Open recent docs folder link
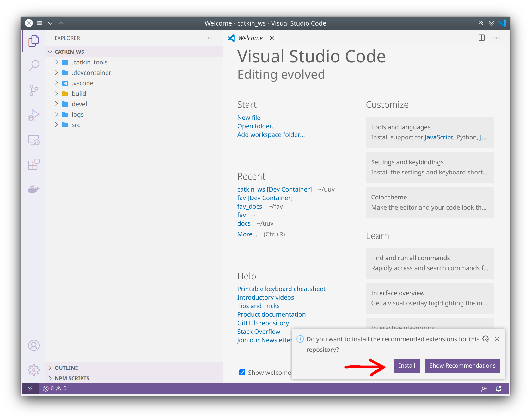Viewport: 531px width, 420px height. pyautogui.click(x=244, y=223)
